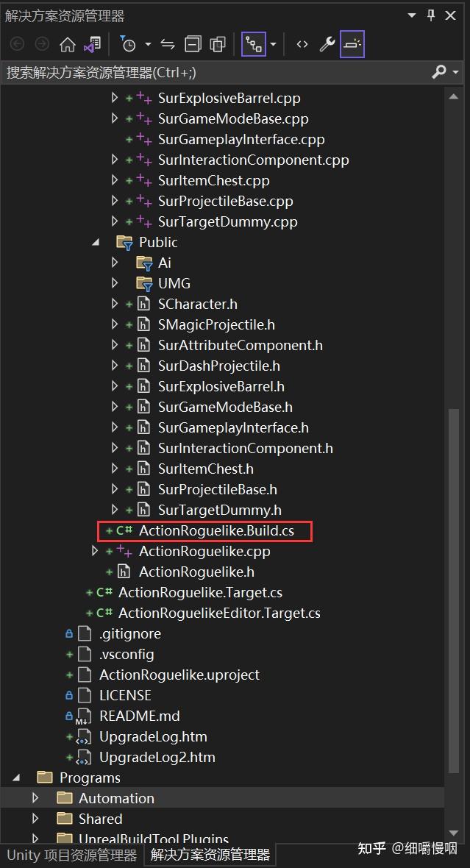The height and width of the screenshot is (868, 470).
Task: Open properties via the wrench icon
Action: 327,45
